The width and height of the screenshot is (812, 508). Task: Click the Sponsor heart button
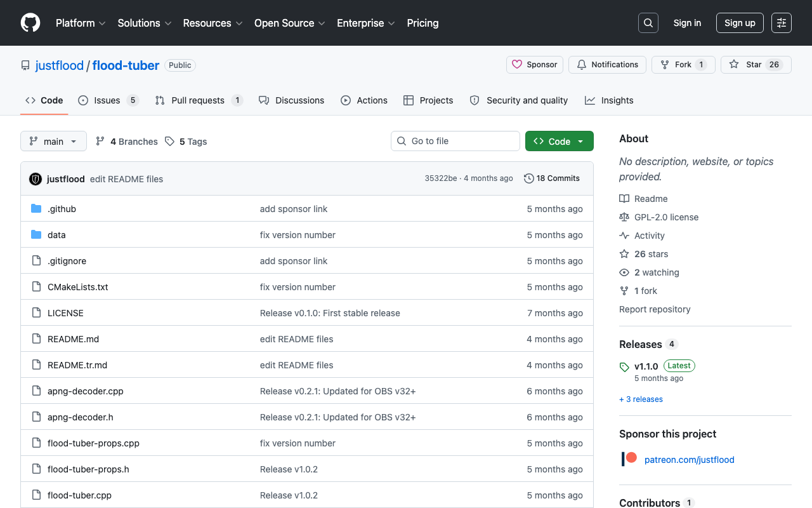click(x=535, y=65)
